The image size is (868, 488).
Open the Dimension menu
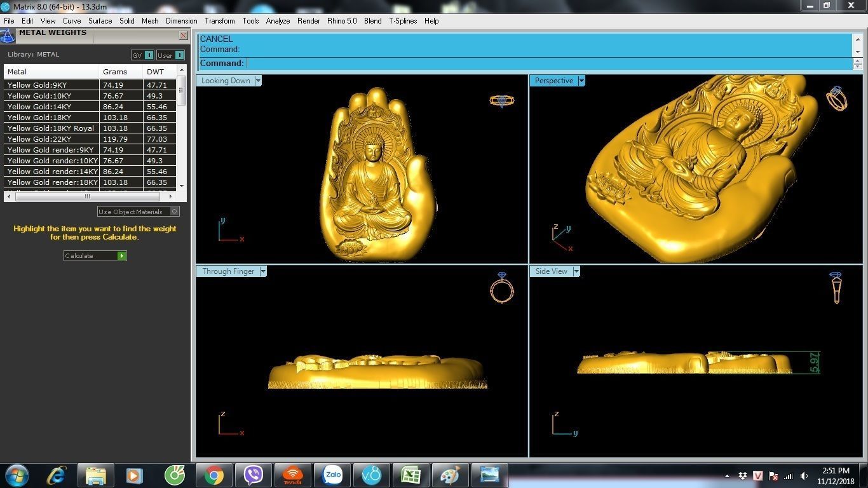tap(182, 21)
